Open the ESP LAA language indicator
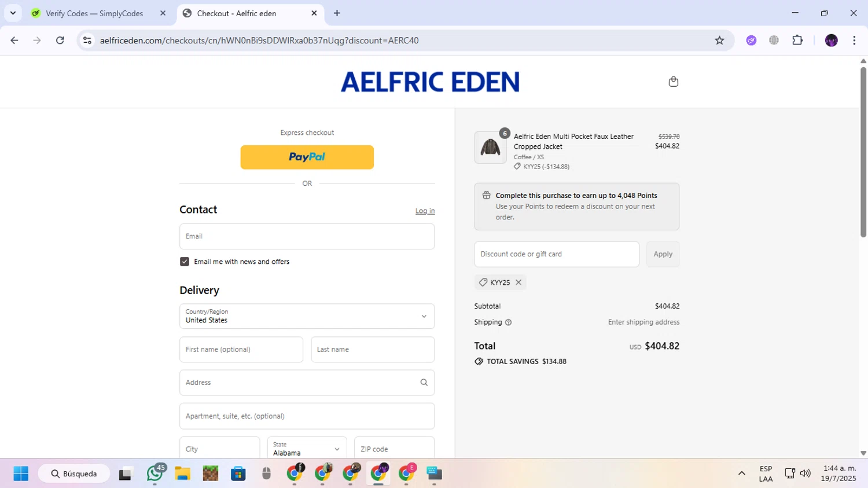 (766, 474)
